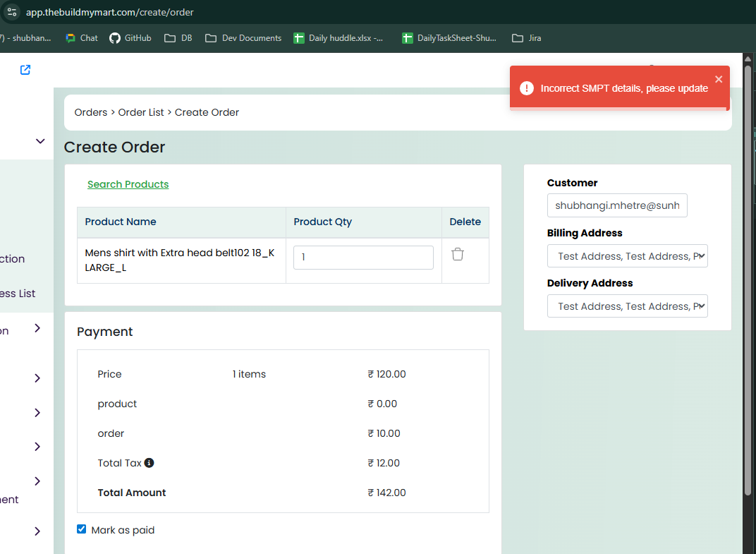Open the GitHub bookmark
This screenshot has width=756, height=554.
pyautogui.click(x=130, y=38)
